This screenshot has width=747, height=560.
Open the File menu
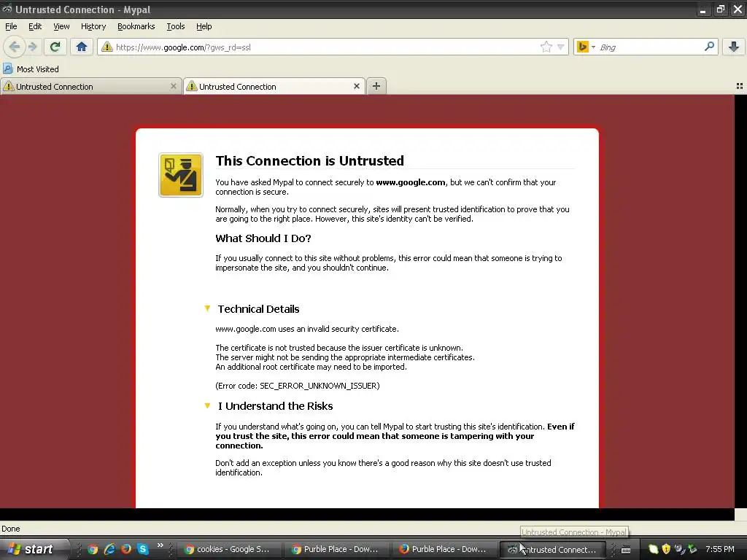click(11, 26)
